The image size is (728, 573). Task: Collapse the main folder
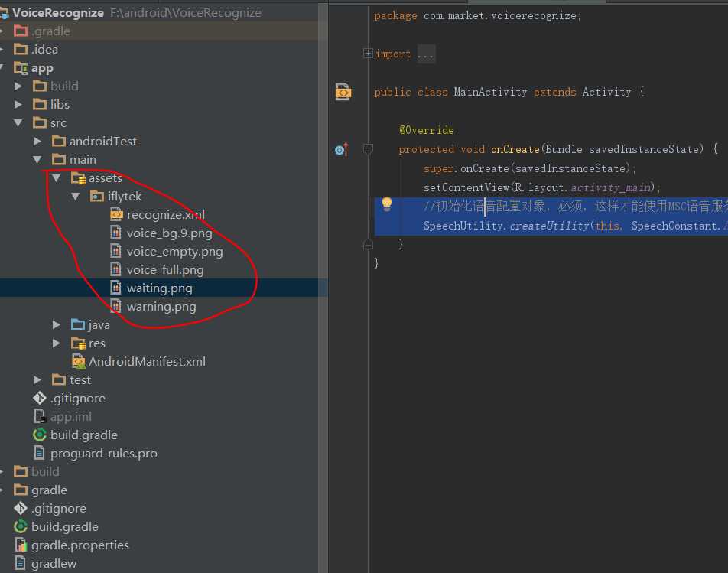pos(37,160)
